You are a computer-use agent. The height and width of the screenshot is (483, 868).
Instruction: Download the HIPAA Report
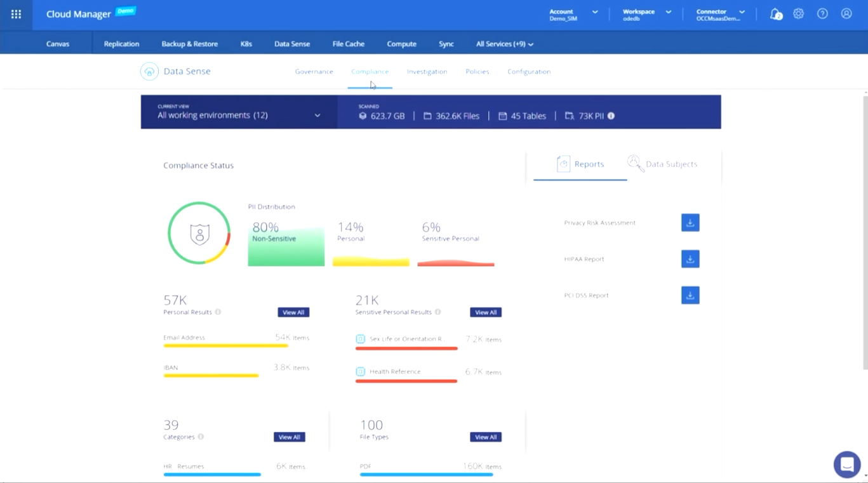[690, 259]
